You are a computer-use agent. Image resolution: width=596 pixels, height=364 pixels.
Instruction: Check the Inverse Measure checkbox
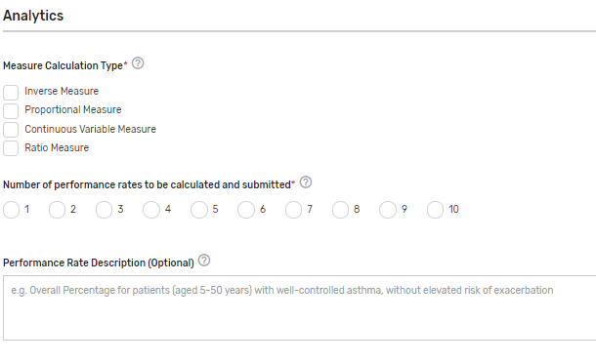[11, 93]
